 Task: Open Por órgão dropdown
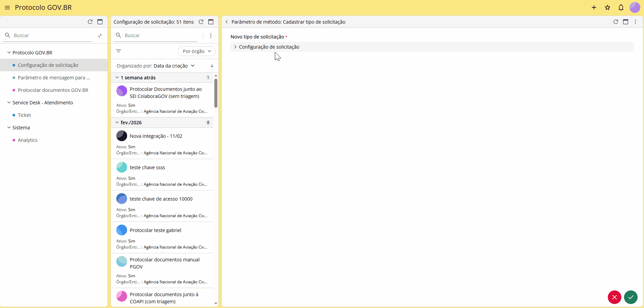point(196,51)
